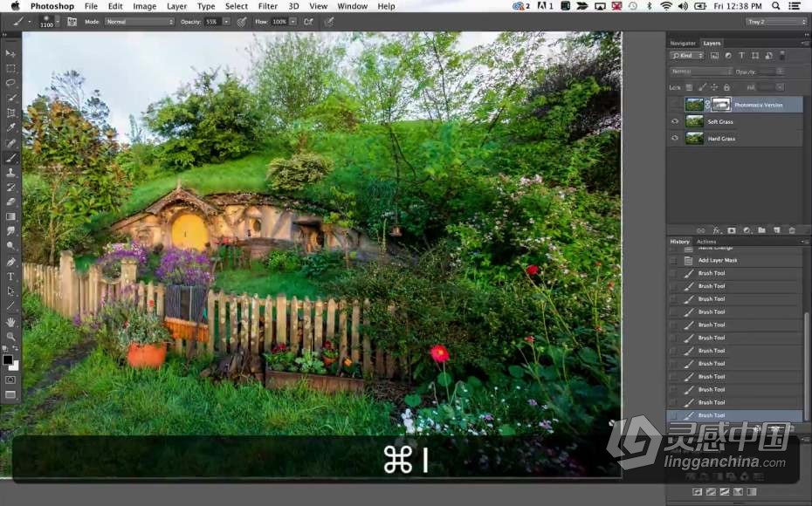The height and width of the screenshot is (506, 812).
Task: Select the Line shape tool
Action: pyautogui.click(x=10, y=306)
